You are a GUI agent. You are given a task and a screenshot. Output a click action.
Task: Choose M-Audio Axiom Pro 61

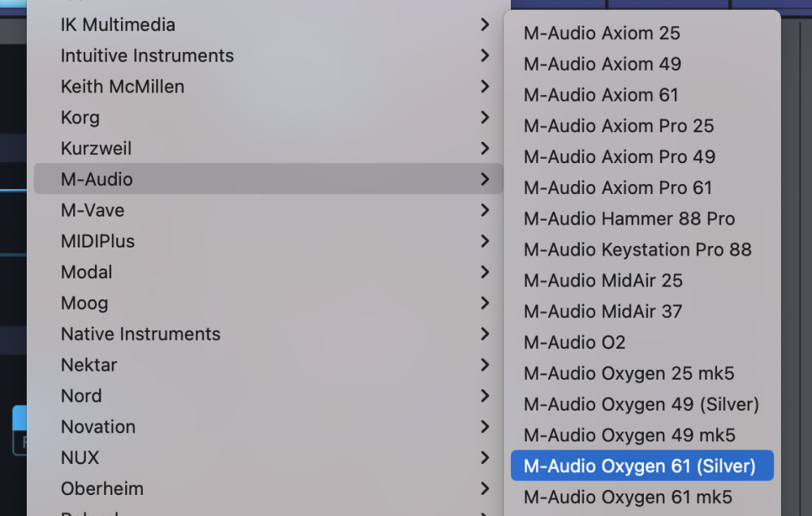(618, 188)
